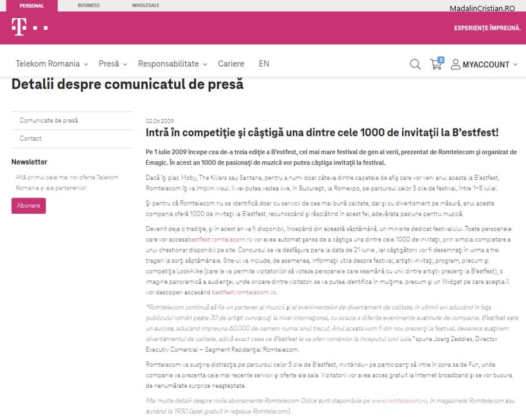This screenshot has width=526, height=420.
Task: Expand the Telekom Romania menu
Action: point(51,64)
